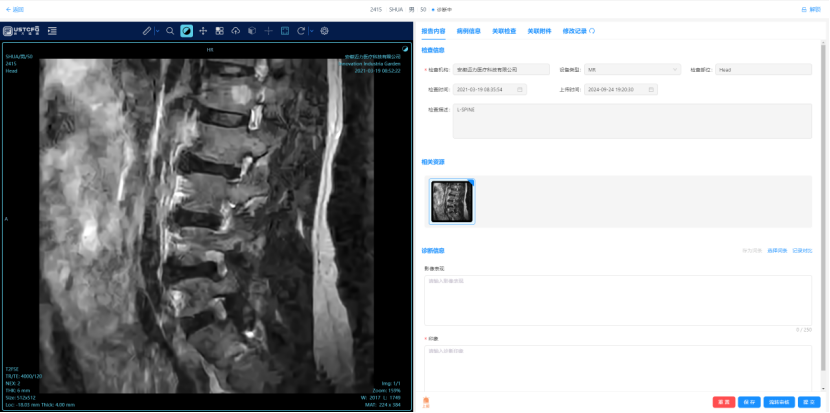Toggle the series list panel icon

[51, 31]
